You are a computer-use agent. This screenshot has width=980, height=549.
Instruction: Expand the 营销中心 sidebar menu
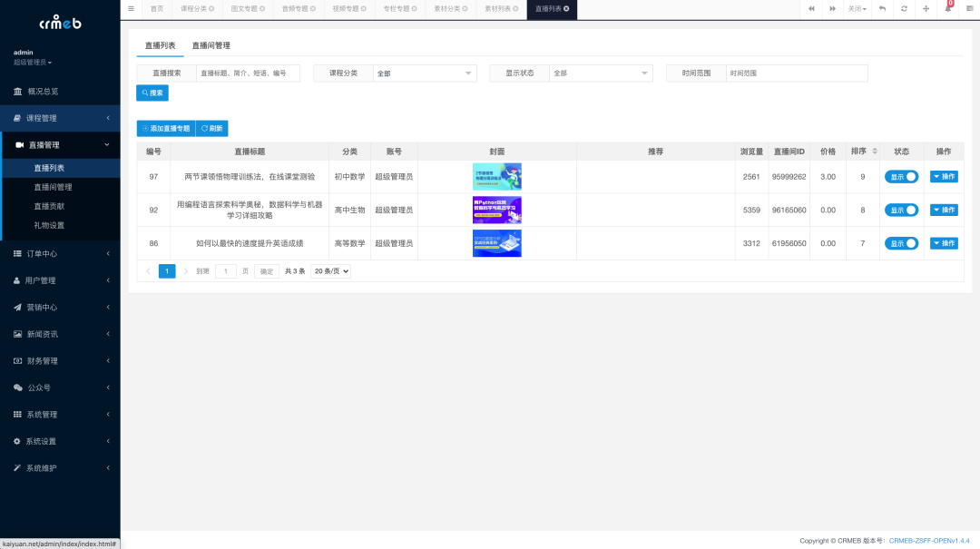pos(60,308)
